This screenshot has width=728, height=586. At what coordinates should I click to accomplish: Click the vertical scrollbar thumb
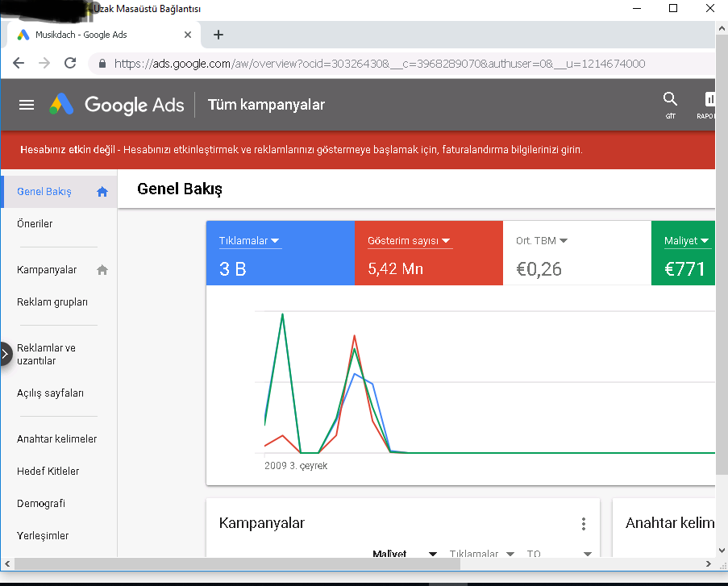point(722,255)
